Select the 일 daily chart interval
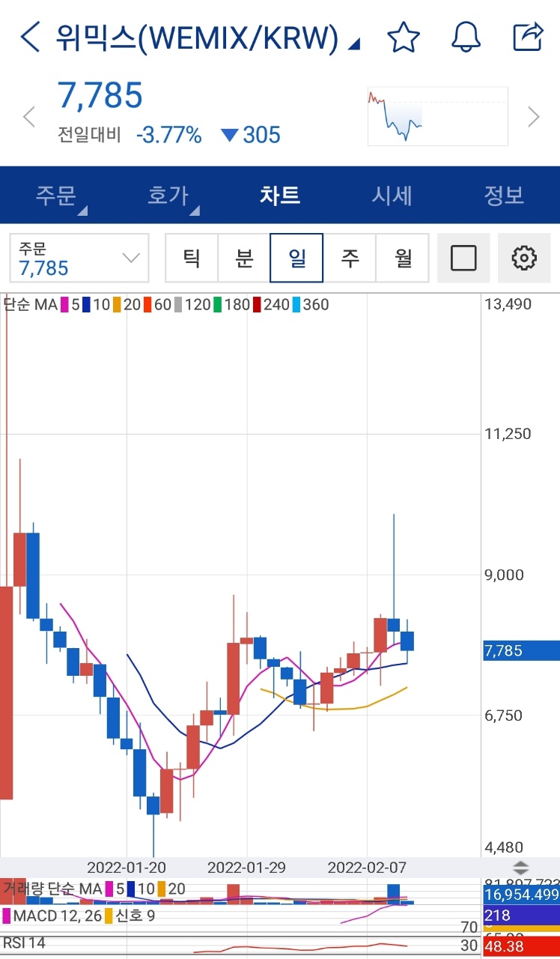 click(296, 258)
